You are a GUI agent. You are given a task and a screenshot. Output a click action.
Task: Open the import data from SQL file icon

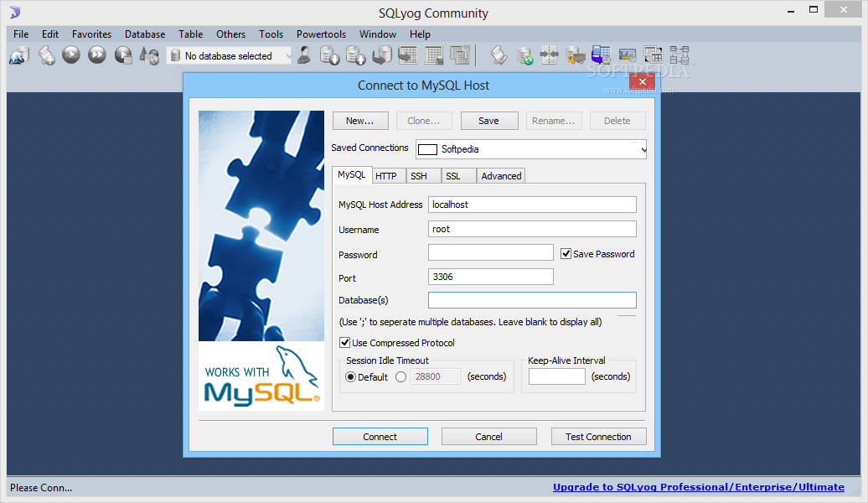pos(355,55)
